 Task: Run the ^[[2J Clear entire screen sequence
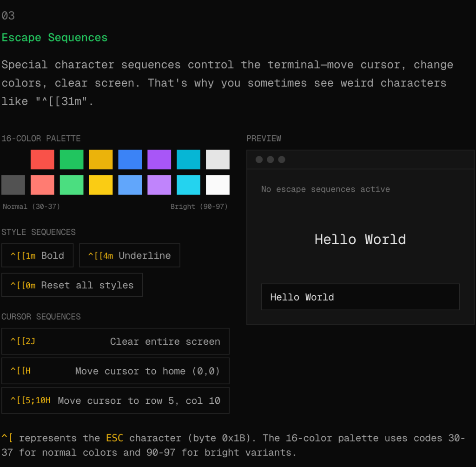click(x=115, y=341)
